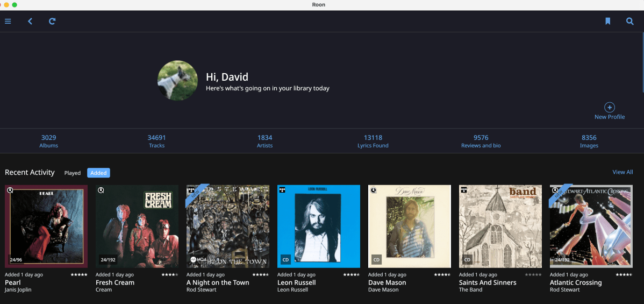
Task: Open the 1834 Artists count
Action: 264,141
